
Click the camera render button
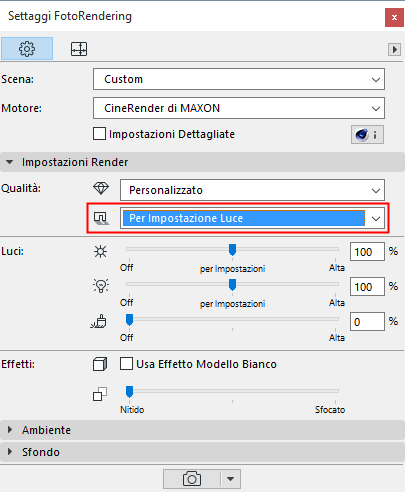192,479
